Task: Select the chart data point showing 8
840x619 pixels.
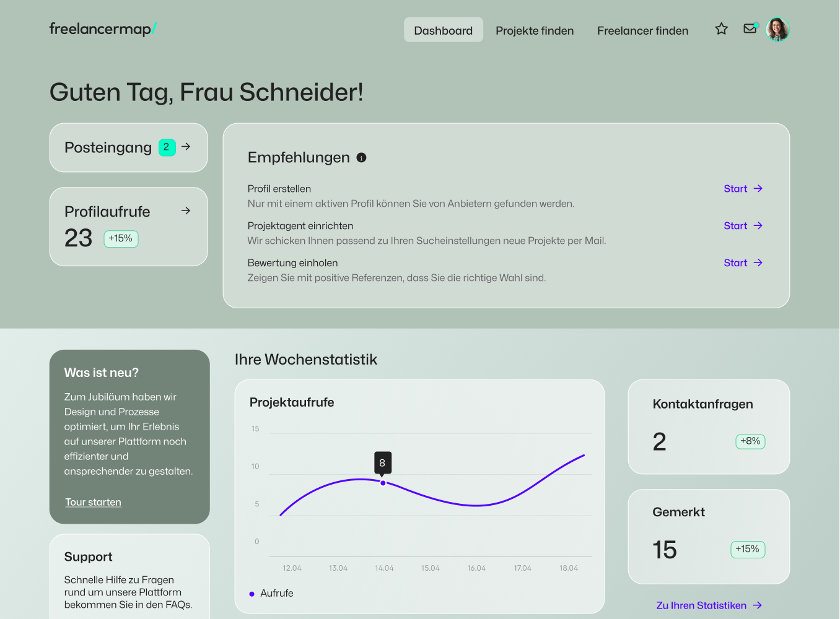Action: tap(383, 483)
